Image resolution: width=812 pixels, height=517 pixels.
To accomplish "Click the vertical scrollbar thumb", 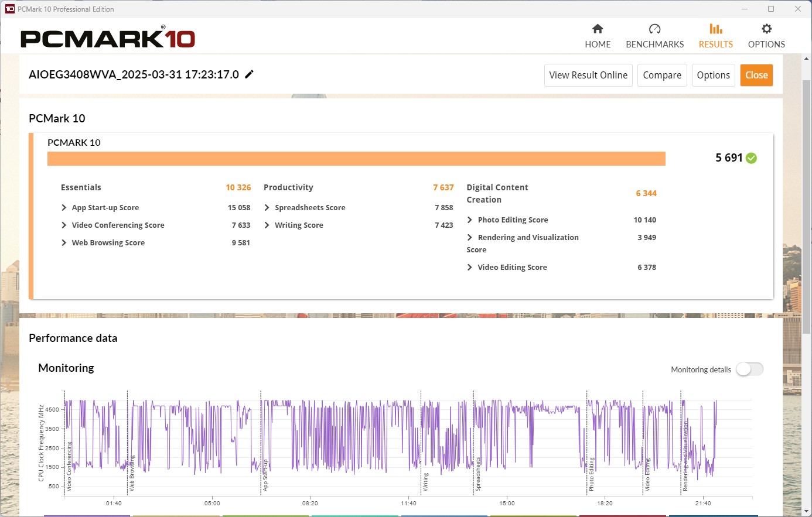I will click(x=807, y=208).
